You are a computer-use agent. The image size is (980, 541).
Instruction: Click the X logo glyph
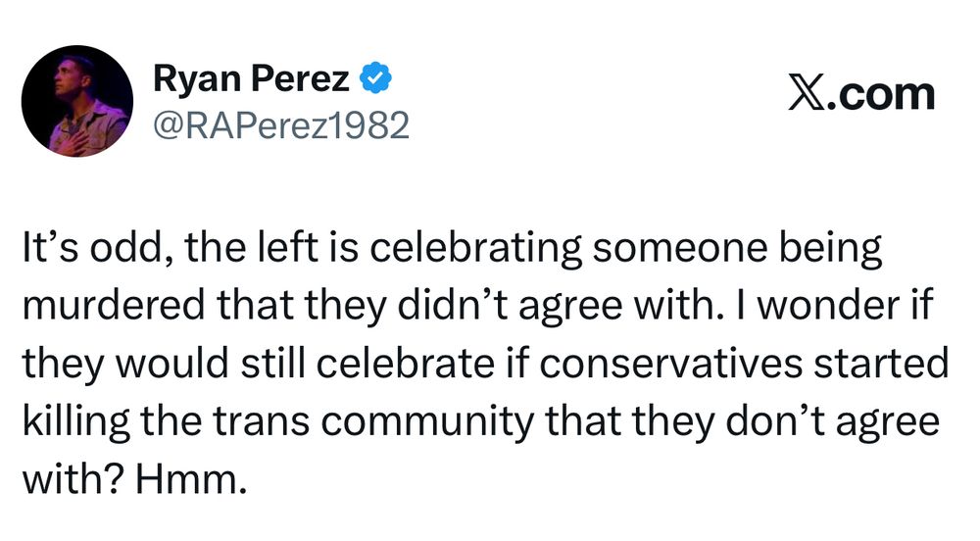coord(808,94)
